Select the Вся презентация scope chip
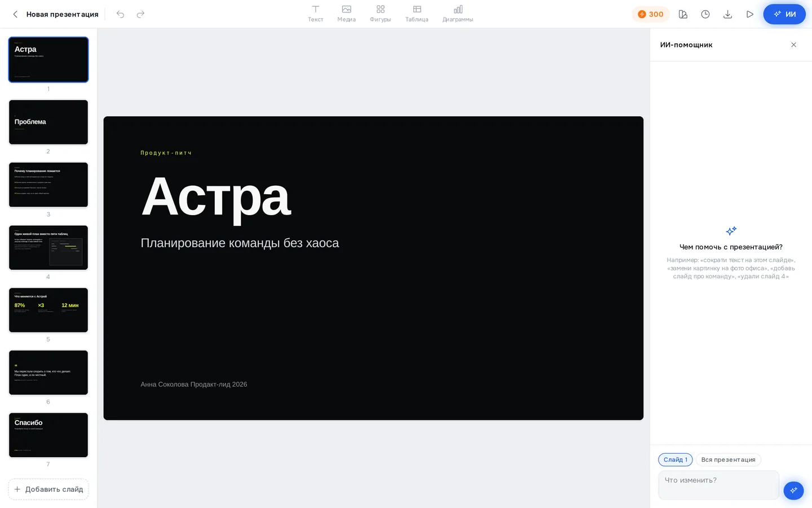812x508 pixels. pos(728,459)
